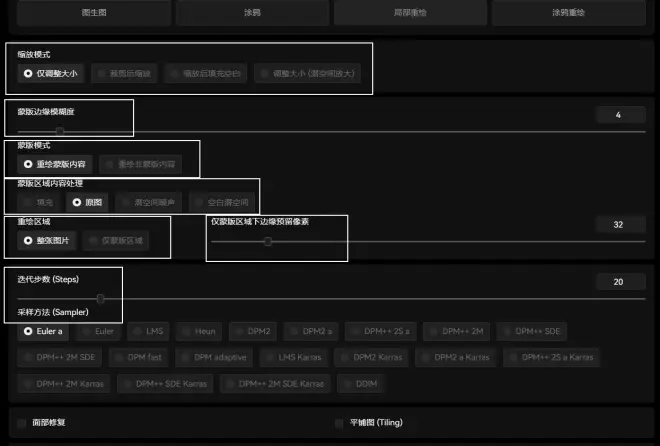
Task: Choose the DPM++ 2M Karras sampler
Action: (x=65, y=382)
